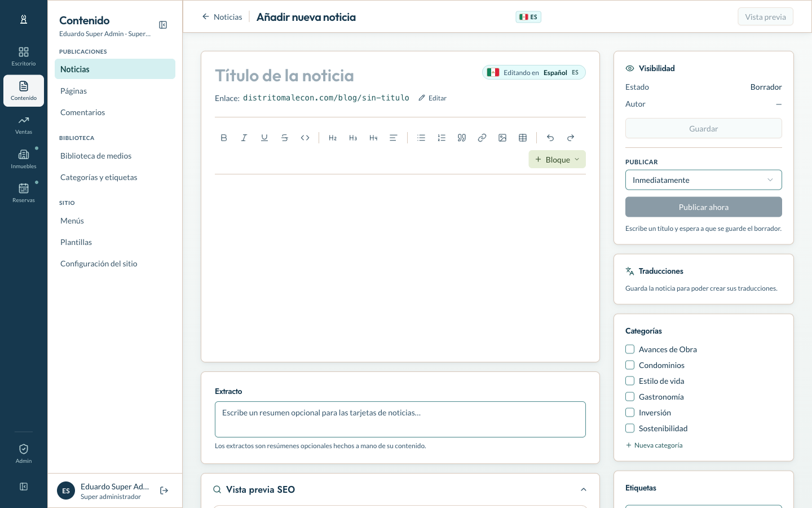Image resolution: width=812 pixels, height=508 pixels.
Task: Open the Inmediatamente publish dropdown
Action: pos(704,180)
